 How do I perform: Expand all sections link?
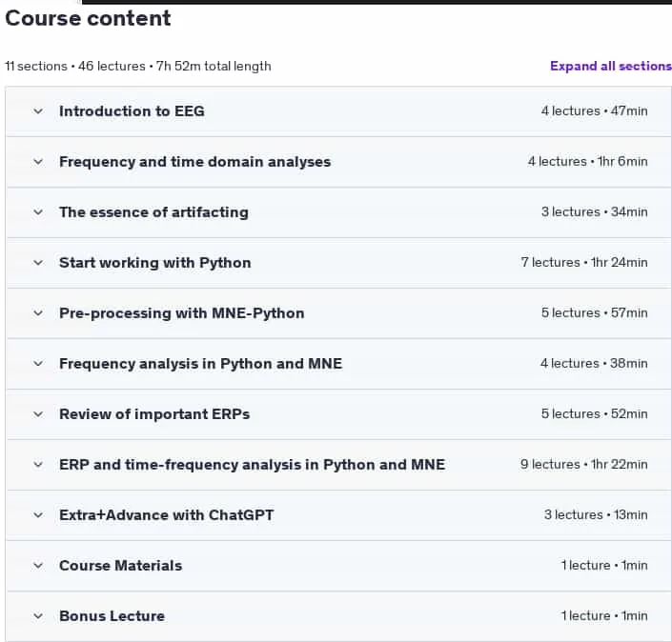point(611,66)
